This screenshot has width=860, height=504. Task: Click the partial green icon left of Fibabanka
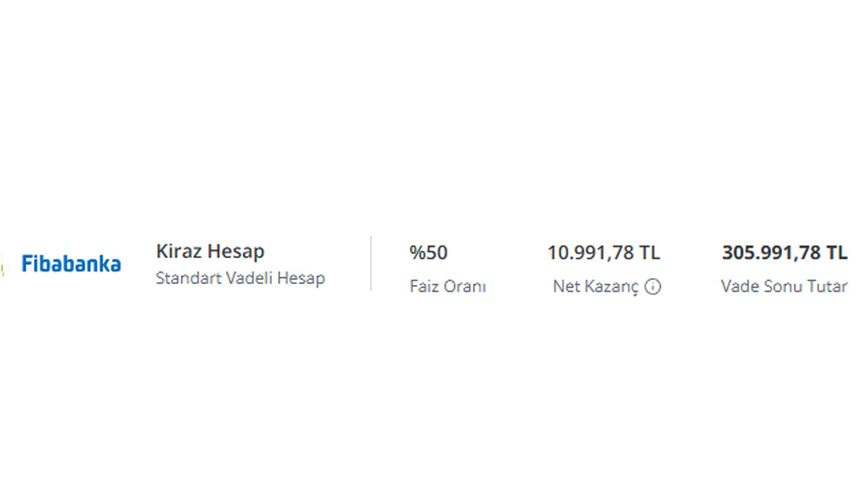tap(2, 265)
